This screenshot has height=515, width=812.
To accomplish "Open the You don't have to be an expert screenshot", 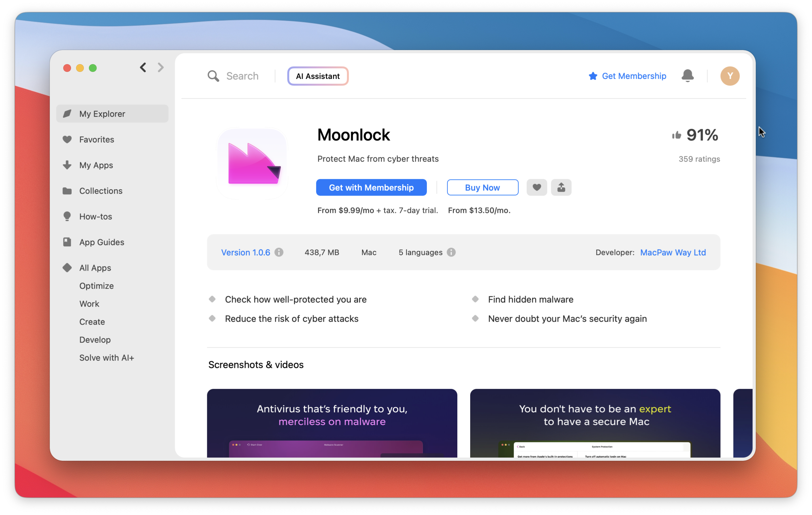I will point(595,423).
